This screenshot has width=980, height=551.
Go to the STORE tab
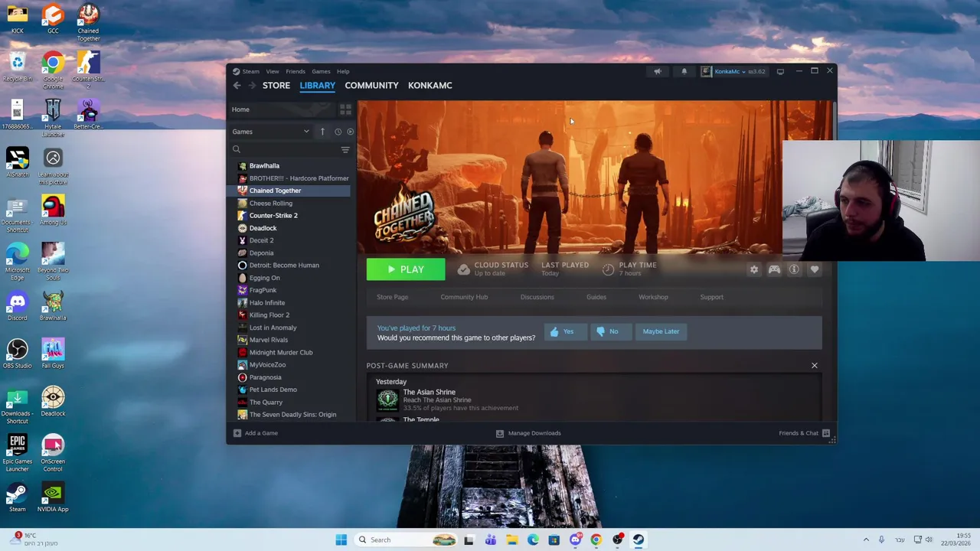click(x=276, y=86)
